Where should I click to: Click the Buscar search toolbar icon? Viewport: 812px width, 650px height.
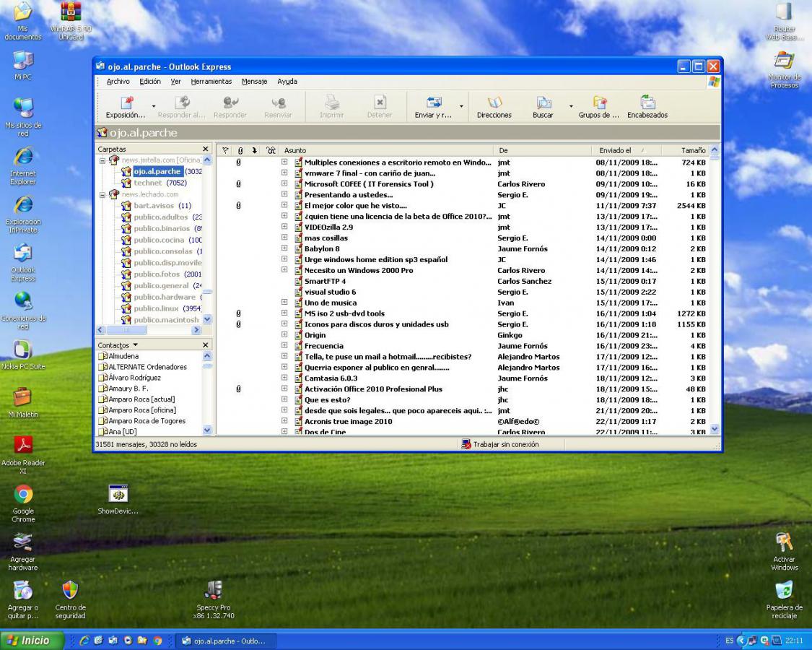543,103
